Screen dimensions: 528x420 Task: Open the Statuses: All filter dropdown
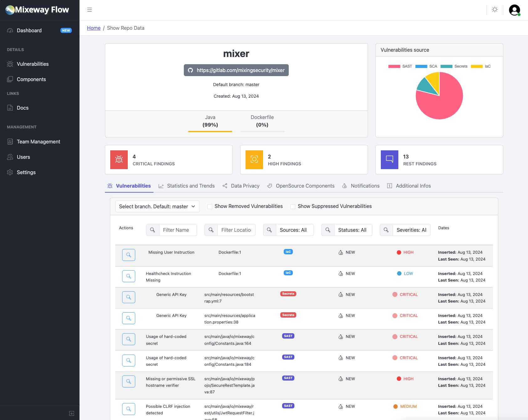coord(353,230)
